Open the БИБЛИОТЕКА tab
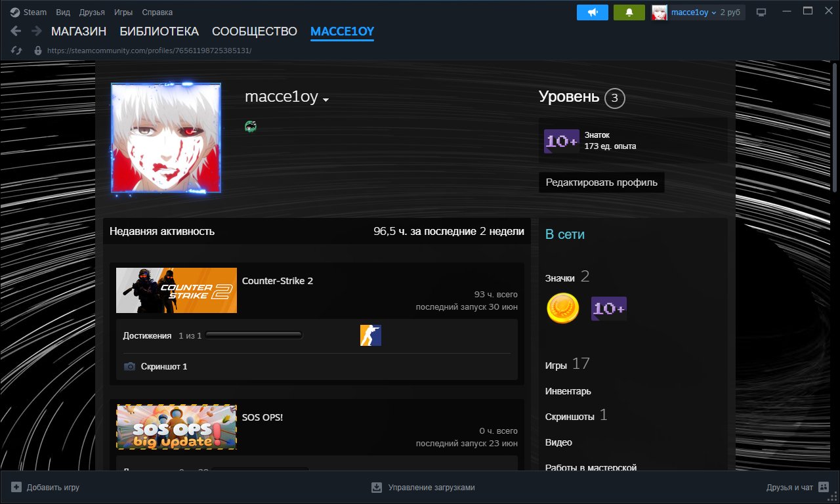840x504 pixels. click(x=159, y=31)
